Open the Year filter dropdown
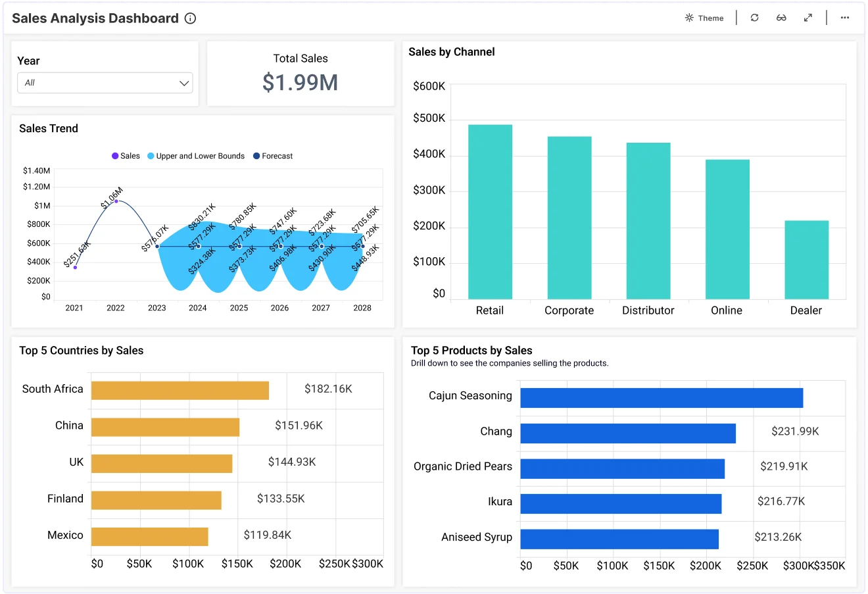The height and width of the screenshot is (594, 868). point(105,83)
